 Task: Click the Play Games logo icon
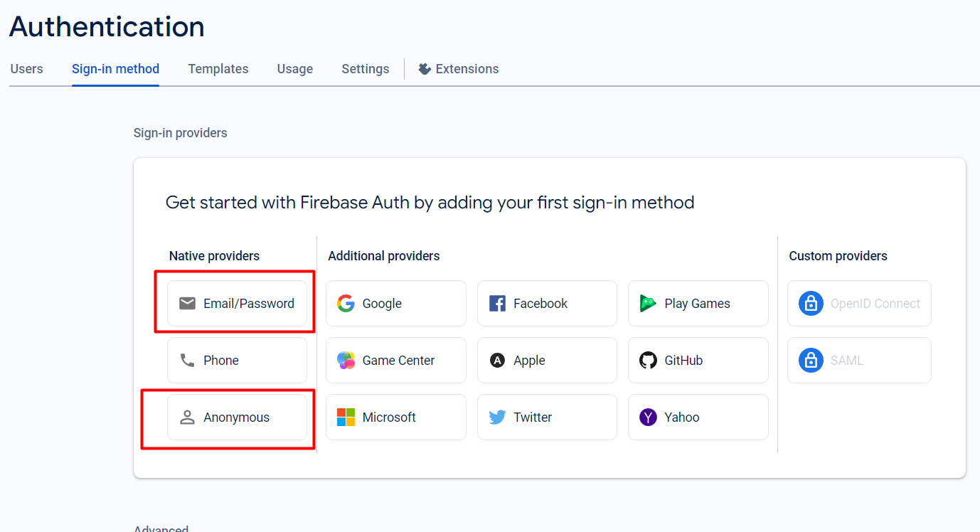tap(648, 304)
